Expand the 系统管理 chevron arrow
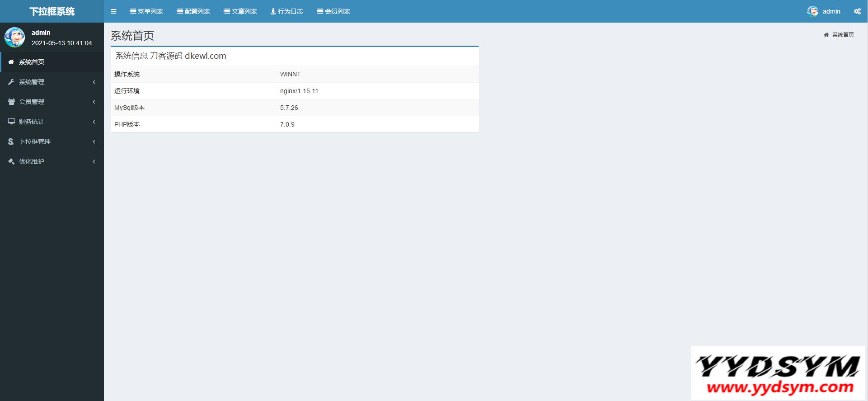The image size is (868, 401). click(94, 82)
